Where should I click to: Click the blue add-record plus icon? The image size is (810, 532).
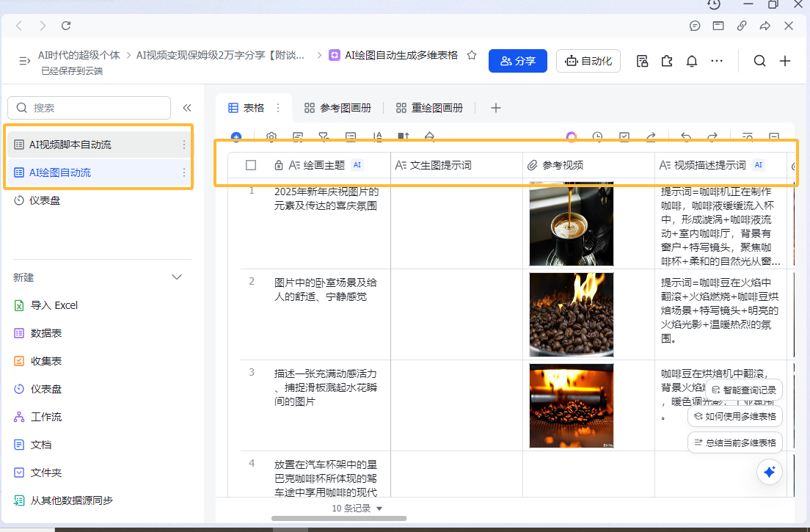[236, 137]
